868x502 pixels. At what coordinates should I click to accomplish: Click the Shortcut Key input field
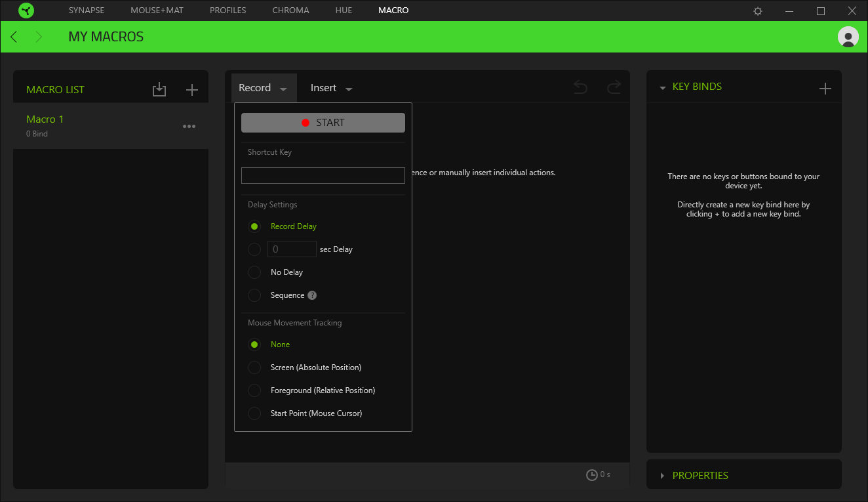click(x=323, y=175)
